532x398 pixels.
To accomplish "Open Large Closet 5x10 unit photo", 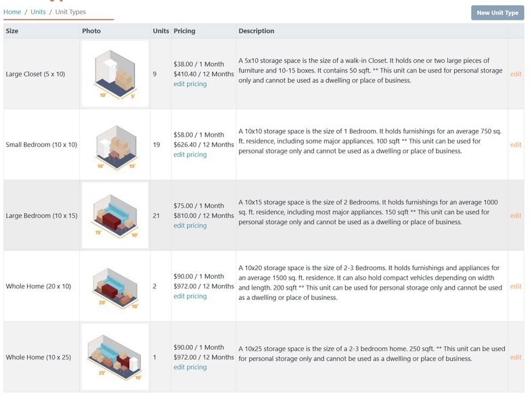I will pos(115,74).
